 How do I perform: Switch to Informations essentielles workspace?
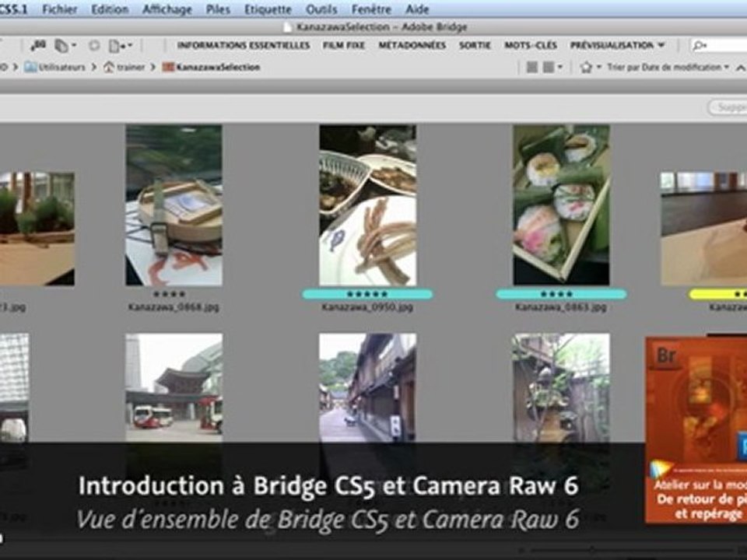click(x=244, y=45)
